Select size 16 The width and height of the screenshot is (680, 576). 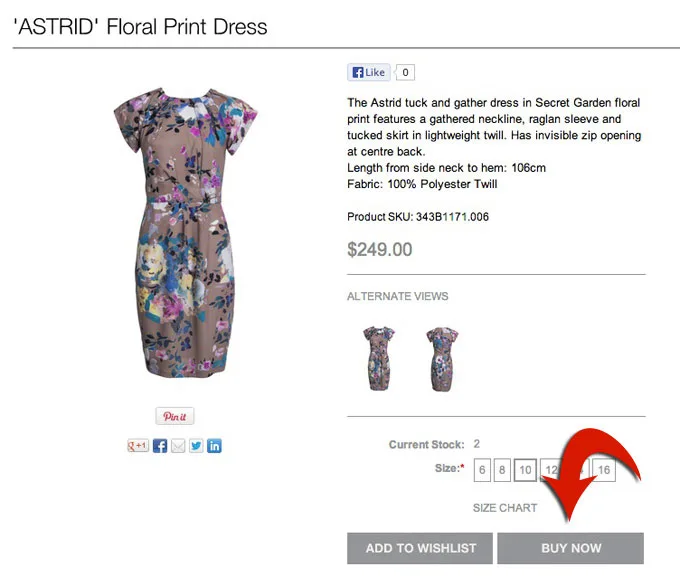(x=604, y=470)
